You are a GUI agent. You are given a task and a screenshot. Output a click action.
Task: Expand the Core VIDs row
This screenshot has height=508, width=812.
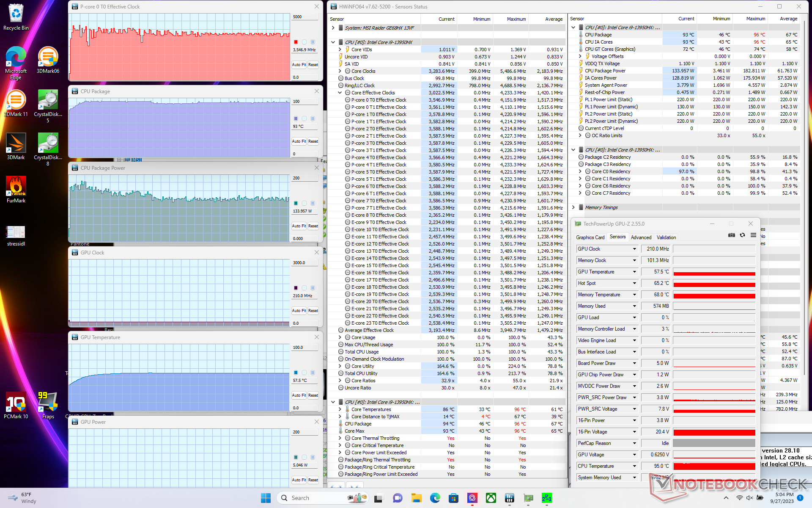340,50
